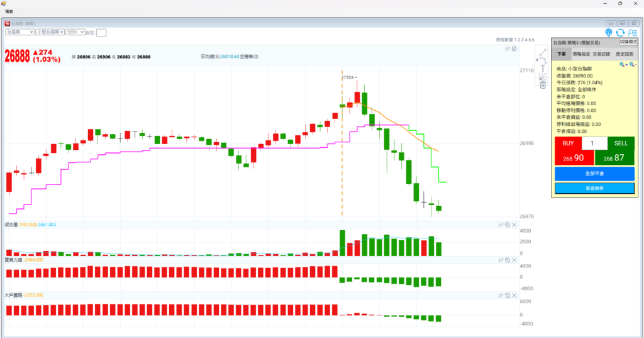This screenshot has width=644, height=338.
Task: Click the order quantity input field
Action: 594,144
